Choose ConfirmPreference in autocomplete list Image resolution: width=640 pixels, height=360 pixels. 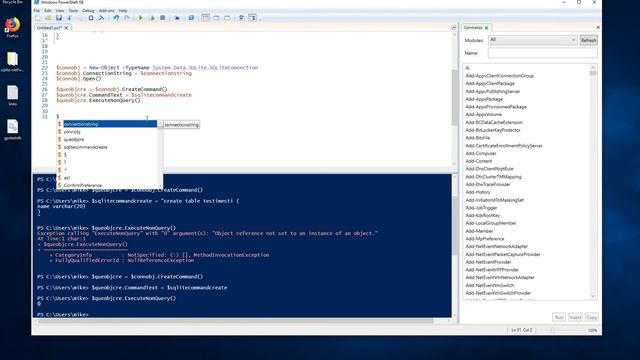tap(107, 185)
